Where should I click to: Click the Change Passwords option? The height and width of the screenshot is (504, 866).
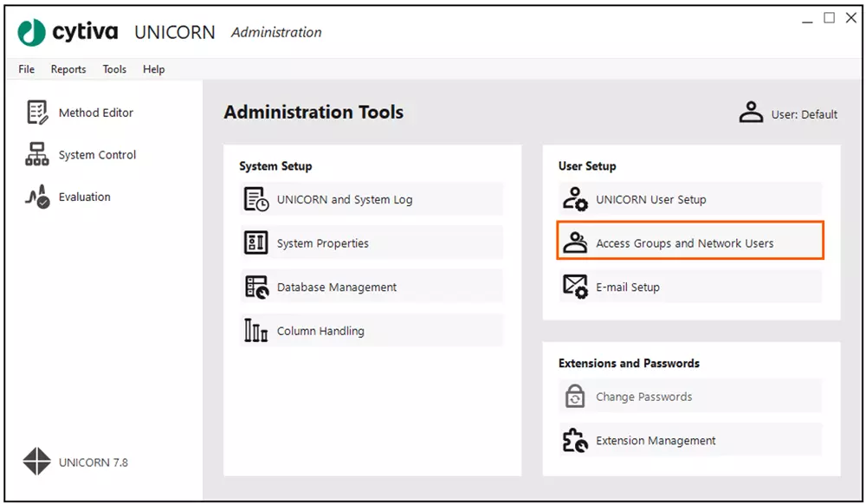pos(688,397)
